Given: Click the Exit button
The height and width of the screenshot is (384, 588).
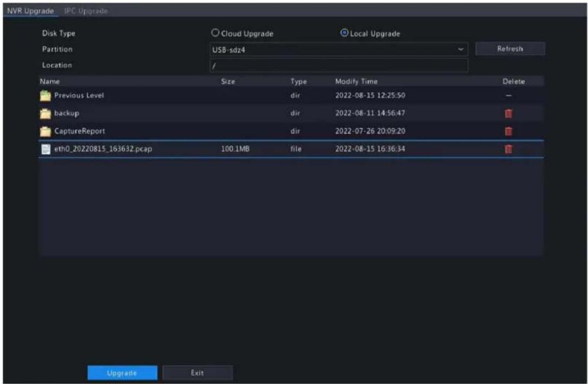Looking at the screenshot, I should (197, 373).
